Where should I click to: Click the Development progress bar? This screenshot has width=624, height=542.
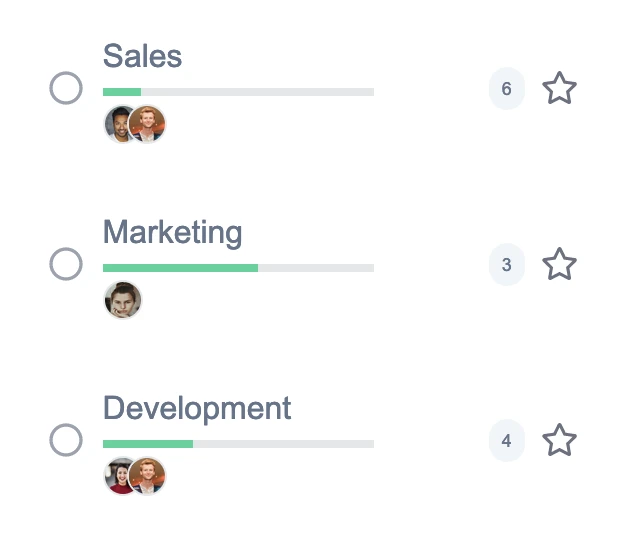click(x=238, y=444)
